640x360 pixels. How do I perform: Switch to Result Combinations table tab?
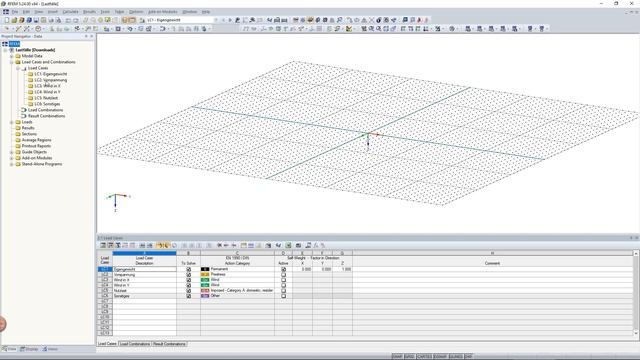[169, 344]
